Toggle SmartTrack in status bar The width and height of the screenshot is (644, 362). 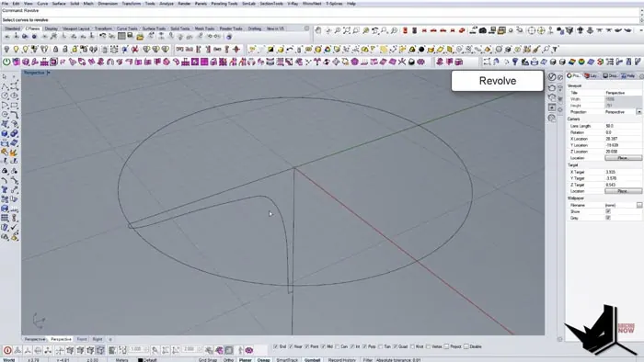tap(287, 360)
